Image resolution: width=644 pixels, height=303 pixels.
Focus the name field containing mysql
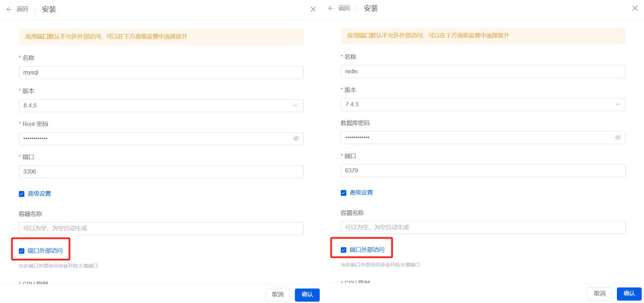click(x=161, y=73)
